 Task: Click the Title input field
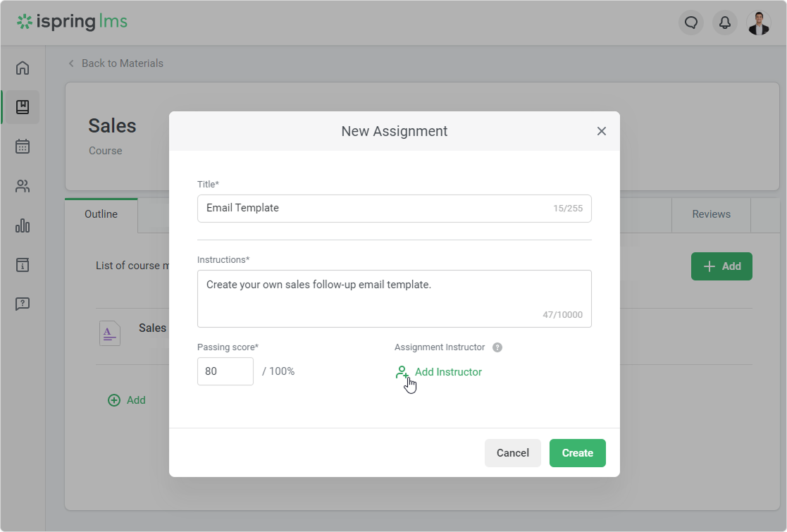click(373, 209)
